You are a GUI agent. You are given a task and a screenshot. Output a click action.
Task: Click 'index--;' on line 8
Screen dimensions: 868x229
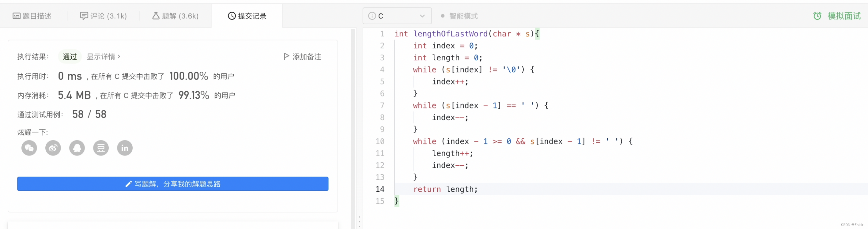click(450, 118)
